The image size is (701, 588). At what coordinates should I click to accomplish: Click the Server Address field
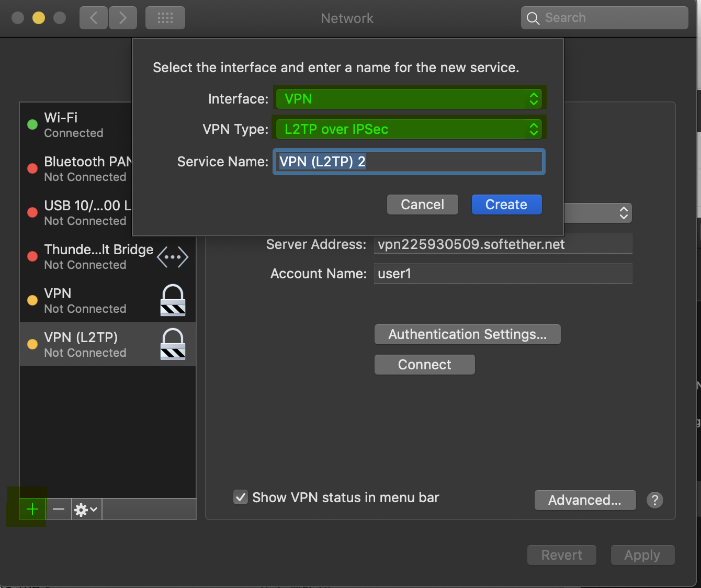(503, 244)
